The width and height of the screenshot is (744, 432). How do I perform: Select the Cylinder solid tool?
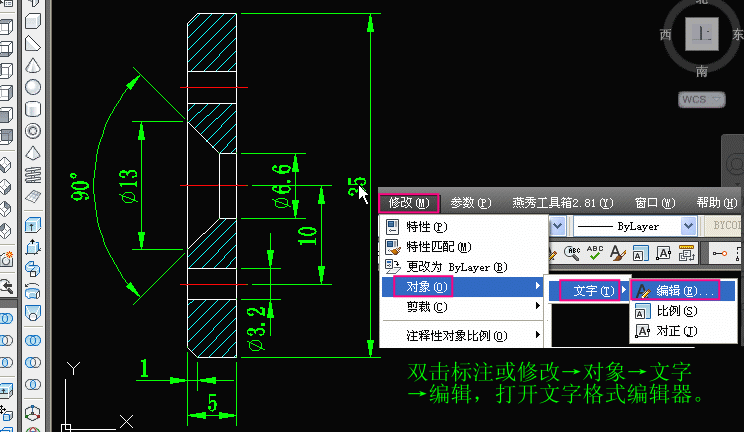tap(33, 109)
